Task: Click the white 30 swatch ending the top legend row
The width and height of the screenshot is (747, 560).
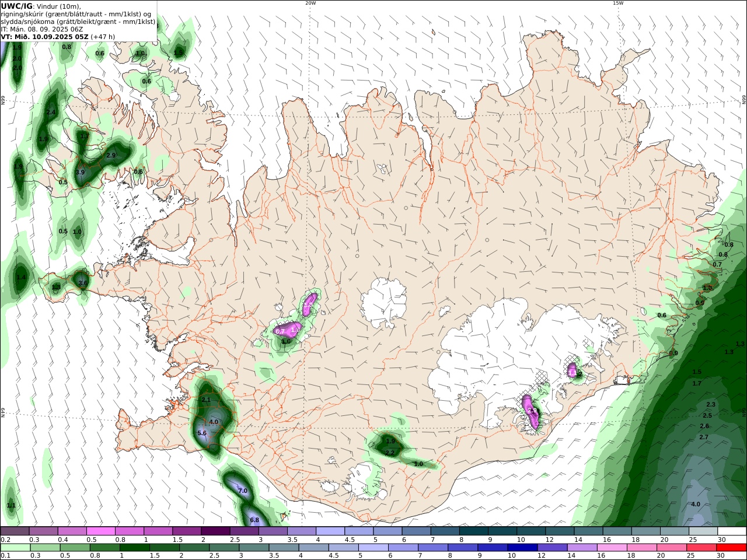Action: tap(732, 531)
